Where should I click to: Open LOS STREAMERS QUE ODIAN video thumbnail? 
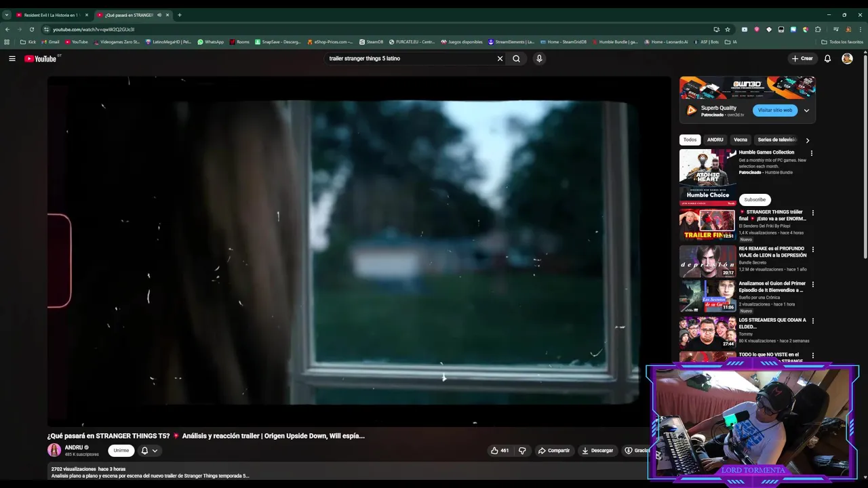coord(707,332)
